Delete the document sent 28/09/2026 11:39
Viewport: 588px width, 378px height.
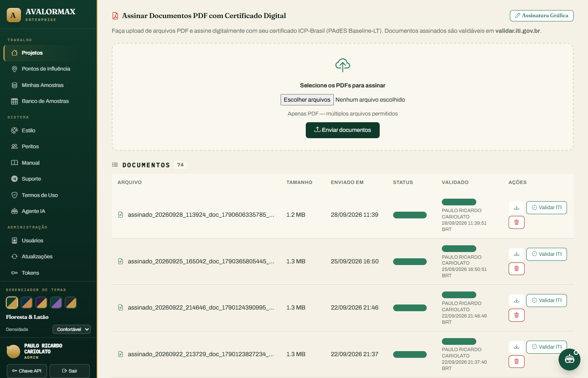tap(517, 222)
